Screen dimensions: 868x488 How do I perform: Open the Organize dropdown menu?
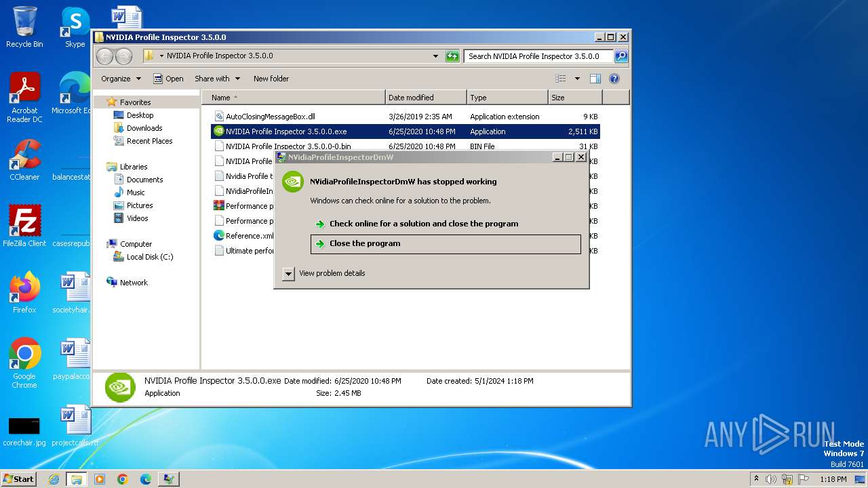(121, 79)
